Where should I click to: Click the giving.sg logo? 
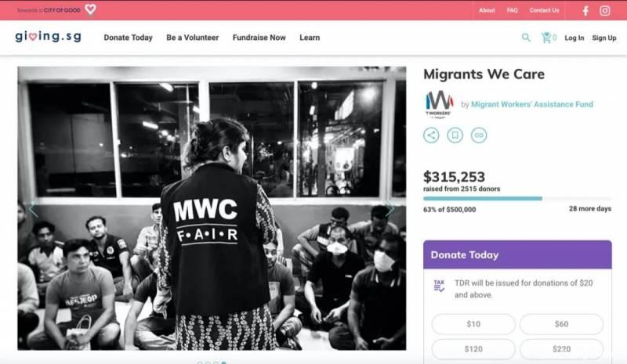point(49,36)
